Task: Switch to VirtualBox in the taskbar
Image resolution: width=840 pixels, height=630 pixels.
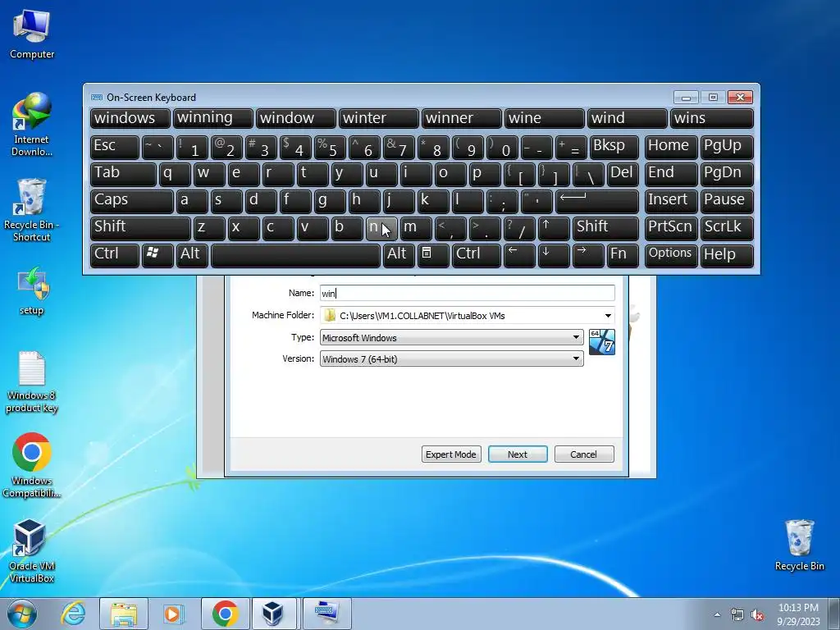Action: [x=272, y=614]
